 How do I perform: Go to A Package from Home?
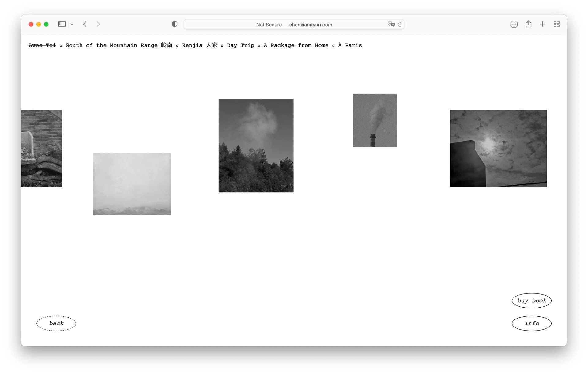tap(296, 45)
